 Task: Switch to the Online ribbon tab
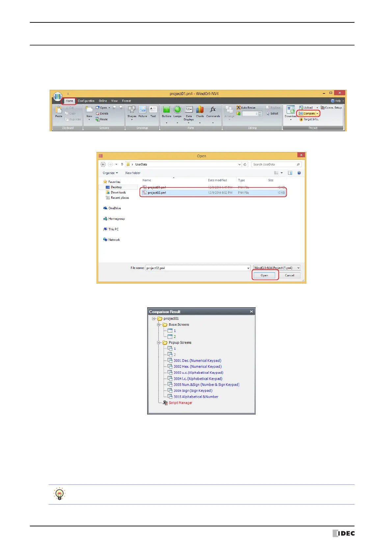[103, 101]
